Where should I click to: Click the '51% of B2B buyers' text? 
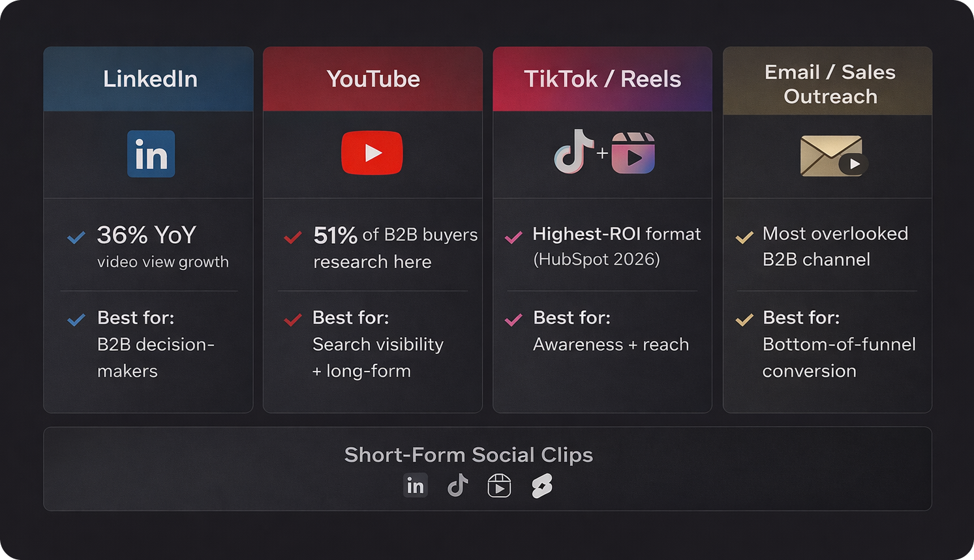tap(396, 235)
